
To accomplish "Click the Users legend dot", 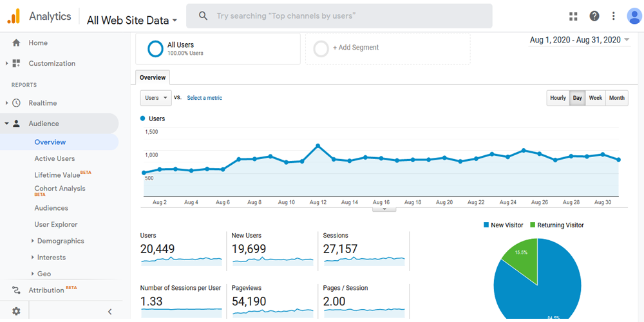I will pos(143,118).
